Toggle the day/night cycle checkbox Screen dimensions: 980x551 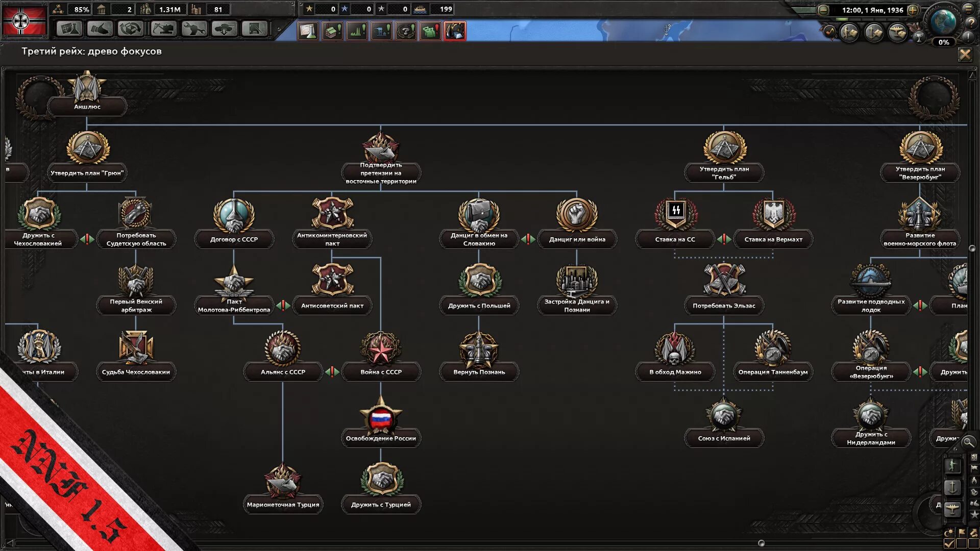point(949,544)
